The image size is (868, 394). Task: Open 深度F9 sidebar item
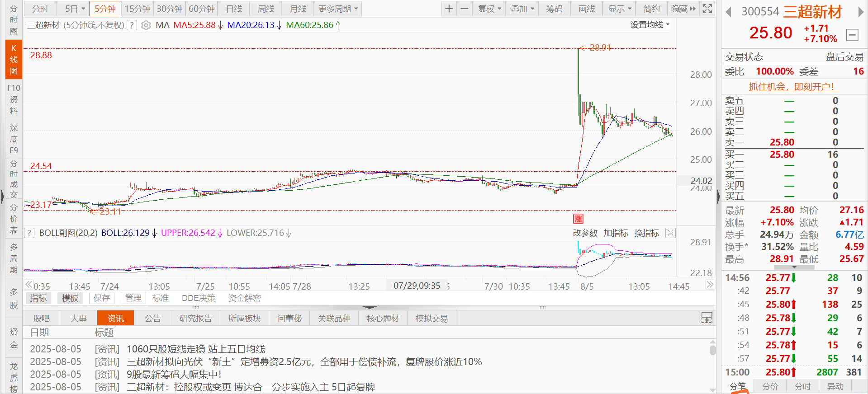pyautogui.click(x=14, y=139)
